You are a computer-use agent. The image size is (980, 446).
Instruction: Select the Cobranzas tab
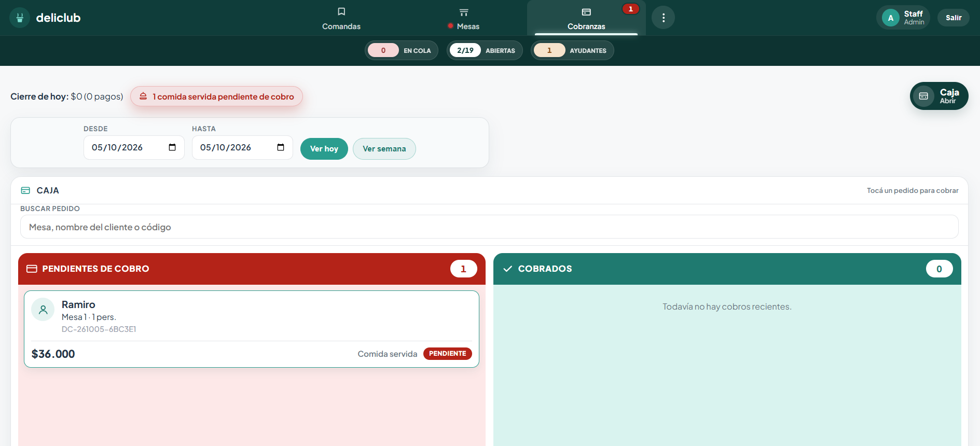[x=586, y=19]
